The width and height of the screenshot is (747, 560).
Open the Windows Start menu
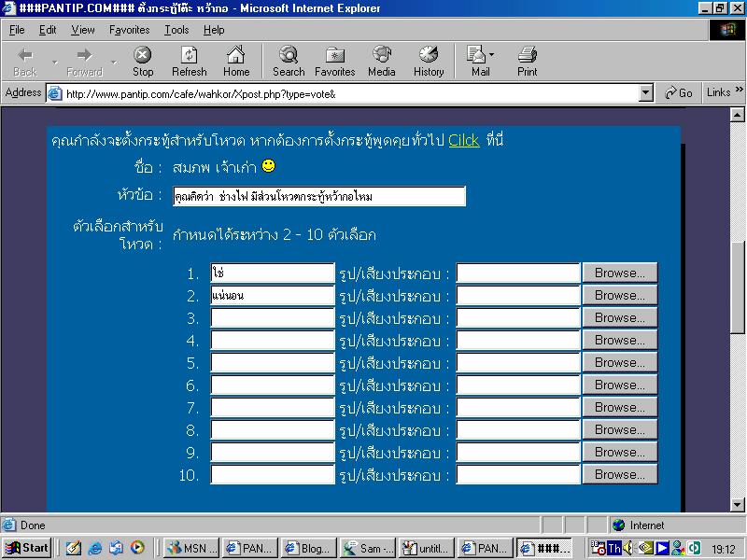[x=27, y=548]
